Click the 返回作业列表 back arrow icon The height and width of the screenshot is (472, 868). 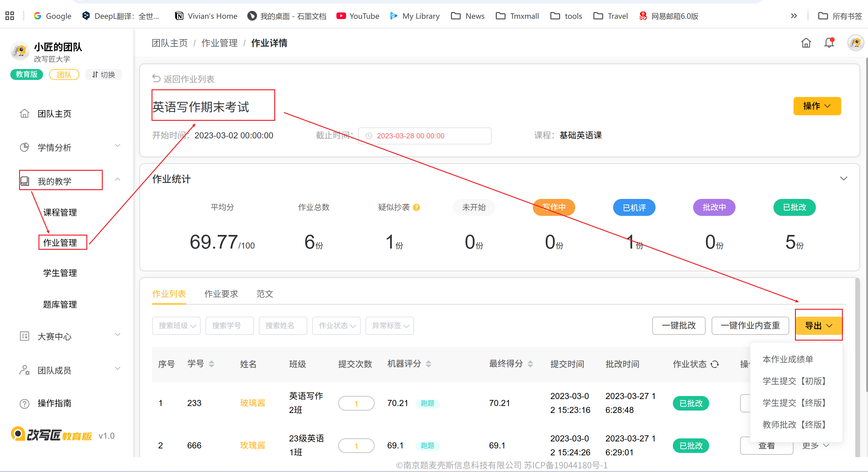156,79
